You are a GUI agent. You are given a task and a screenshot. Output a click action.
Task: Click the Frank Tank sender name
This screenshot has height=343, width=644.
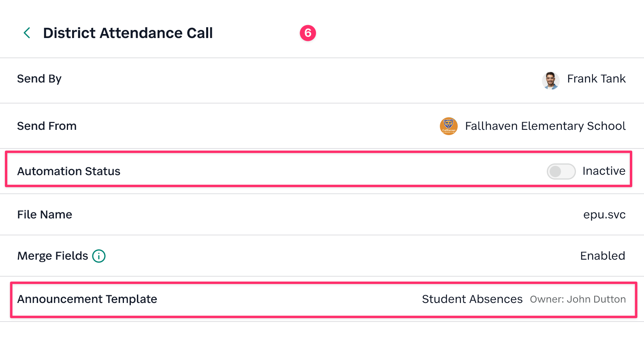[x=596, y=79]
